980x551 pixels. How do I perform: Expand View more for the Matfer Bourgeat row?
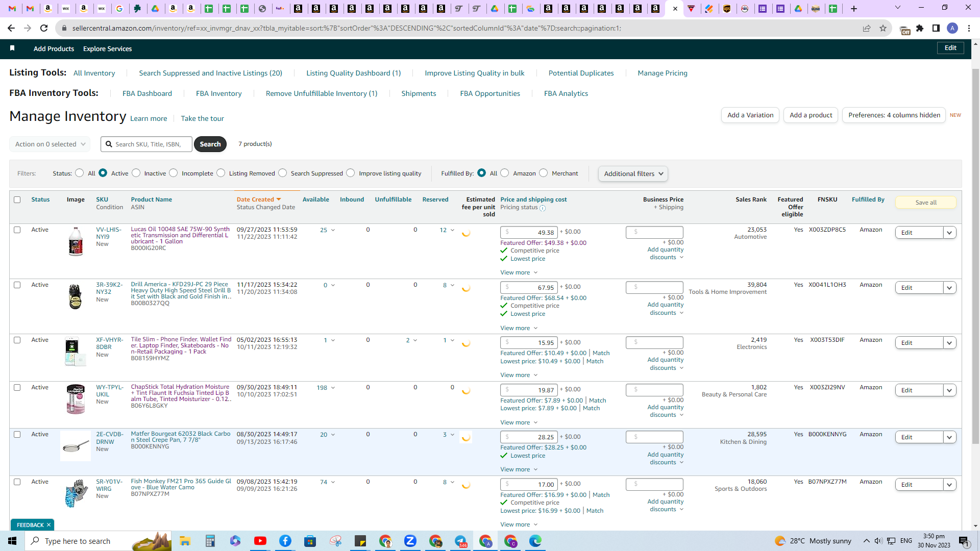(519, 469)
